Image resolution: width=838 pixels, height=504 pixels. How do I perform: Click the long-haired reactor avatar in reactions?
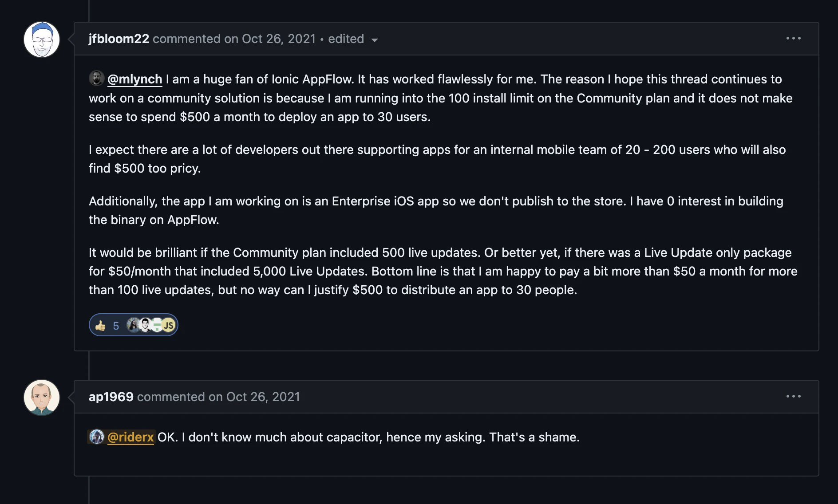(x=133, y=325)
